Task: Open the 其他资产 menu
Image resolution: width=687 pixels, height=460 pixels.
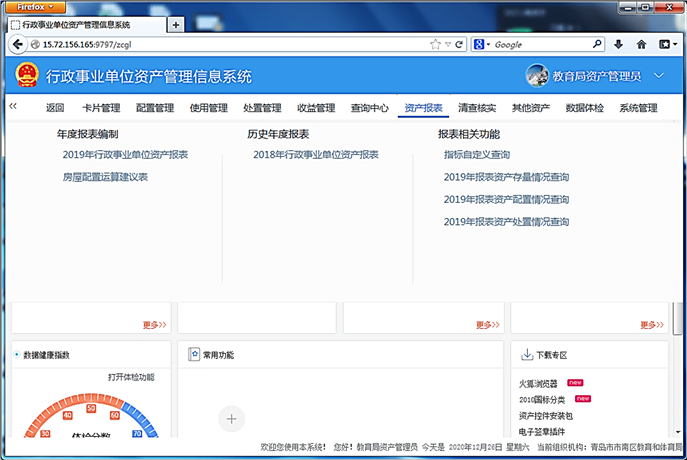Action: pyautogui.click(x=531, y=108)
